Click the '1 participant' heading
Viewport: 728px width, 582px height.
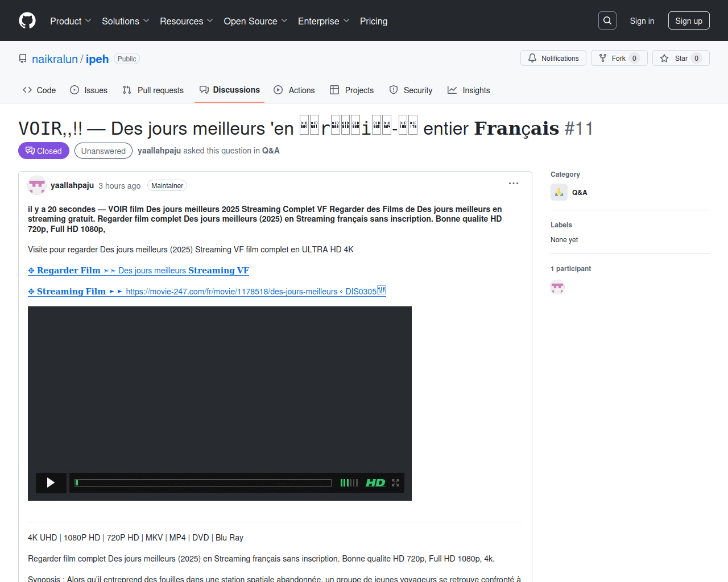(x=570, y=269)
